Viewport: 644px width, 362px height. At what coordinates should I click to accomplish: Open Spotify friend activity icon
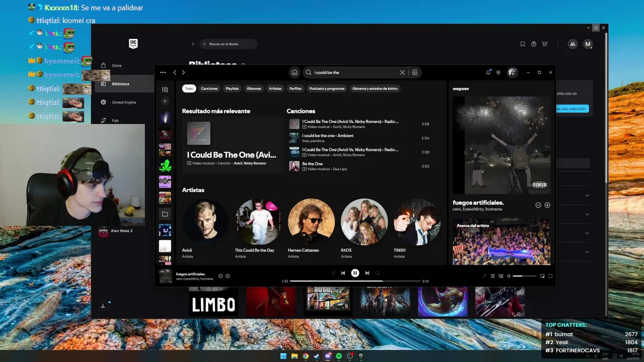pyautogui.click(x=498, y=72)
